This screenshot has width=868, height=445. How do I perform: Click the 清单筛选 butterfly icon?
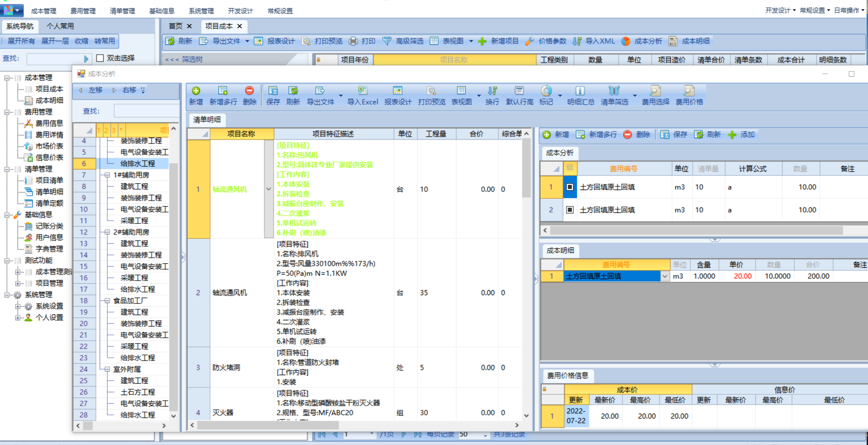tap(614, 91)
